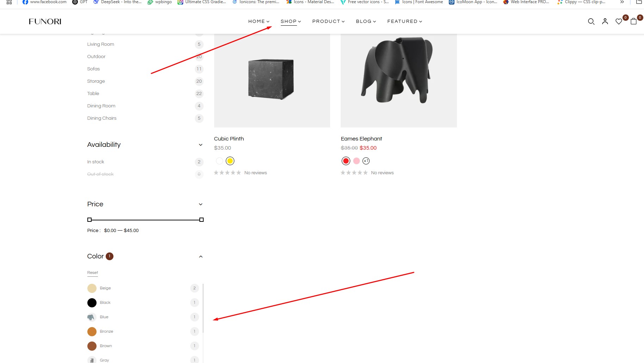Open the user account icon
Screen dimensions: 644x363
[x=605, y=21]
